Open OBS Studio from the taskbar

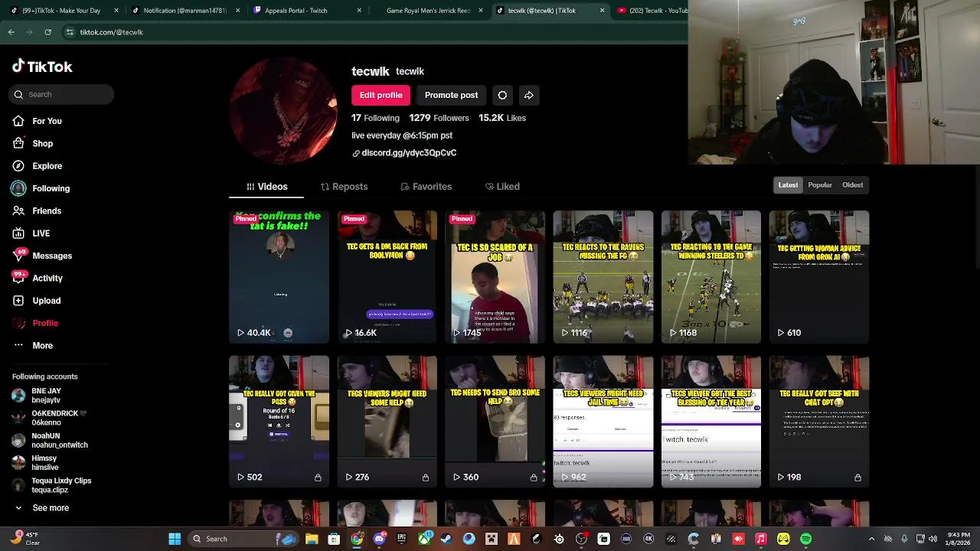pos(581,539)
